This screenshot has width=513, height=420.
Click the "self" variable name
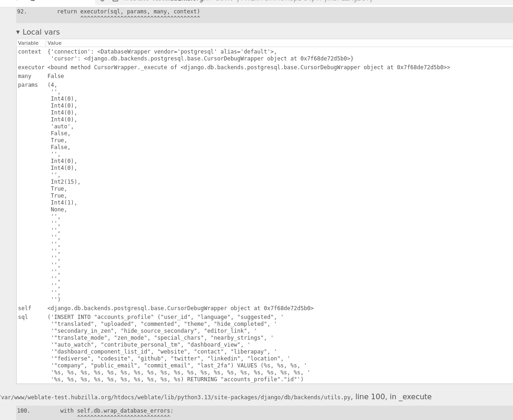[25, 308]
